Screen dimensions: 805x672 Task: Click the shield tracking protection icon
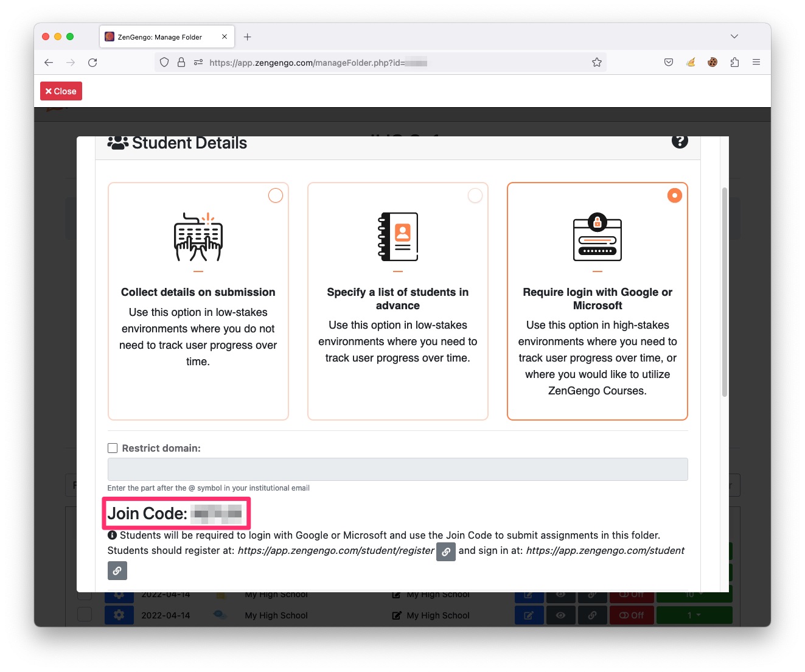[x=164, y=62]
